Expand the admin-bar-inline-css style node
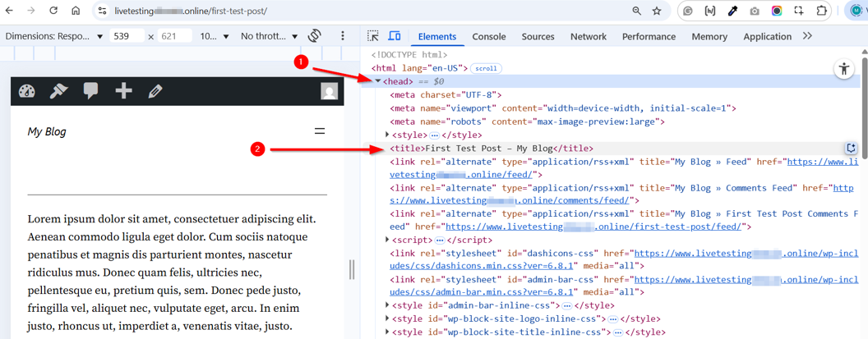This screenshot has height=339, width=868. [x=387, y=305]
